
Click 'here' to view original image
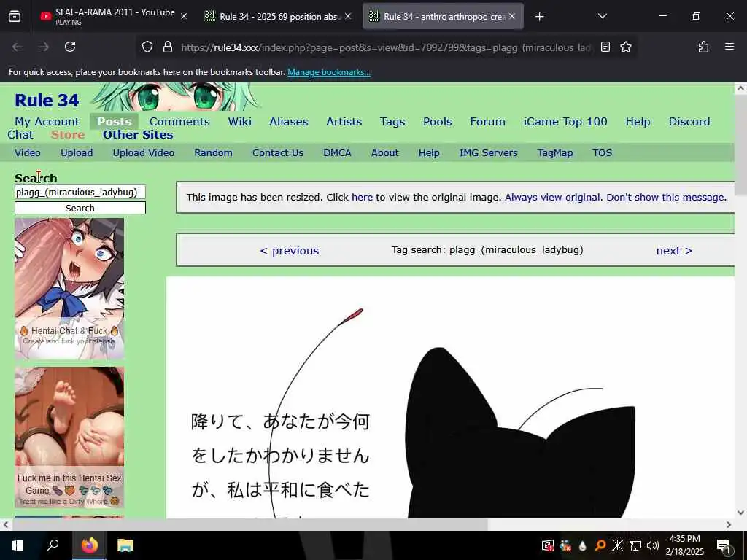[x=362, y=197]
